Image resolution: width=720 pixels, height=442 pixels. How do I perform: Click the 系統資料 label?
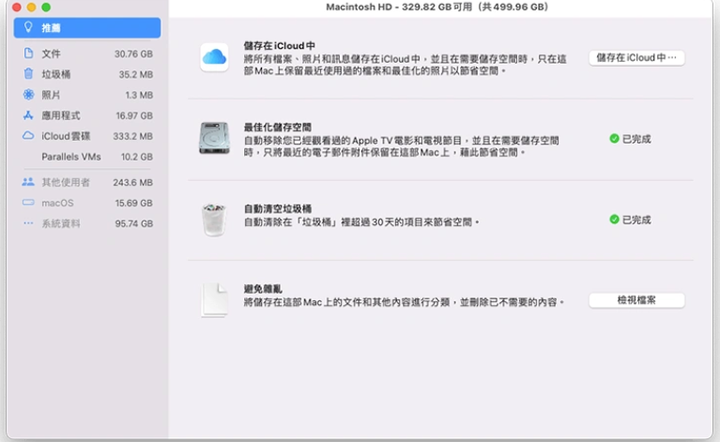pyautogui.click(x=61, y=224)
